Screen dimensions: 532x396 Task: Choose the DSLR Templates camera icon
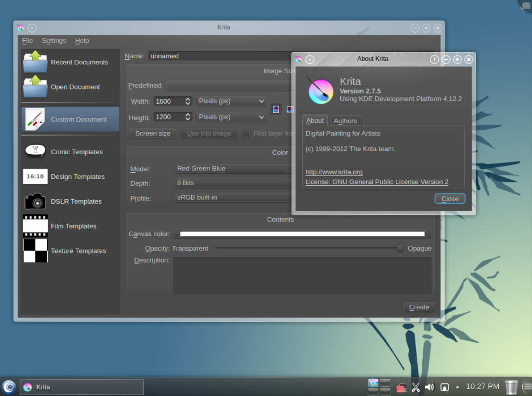(x=35, y=201)
